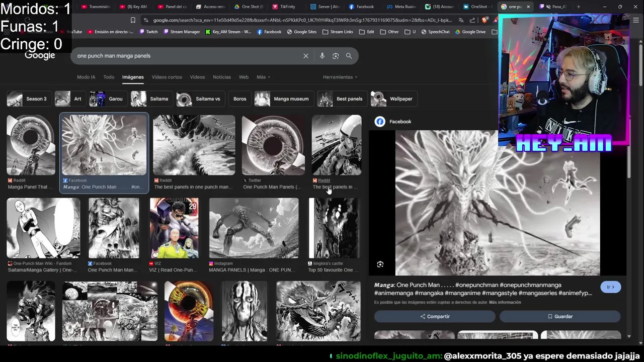644x362 pixels.
Task: Click 'The best panels in one punch man' title
Action: point(193,187)
